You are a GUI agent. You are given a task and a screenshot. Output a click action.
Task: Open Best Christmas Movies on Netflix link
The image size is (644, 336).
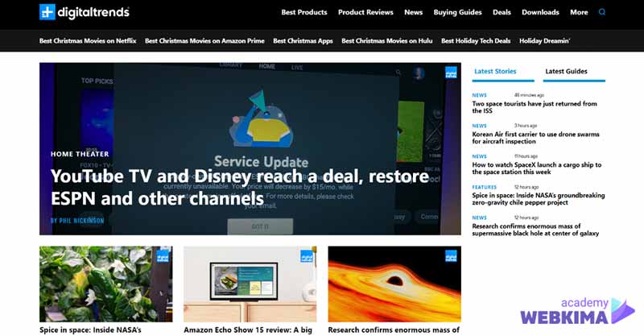88,41
